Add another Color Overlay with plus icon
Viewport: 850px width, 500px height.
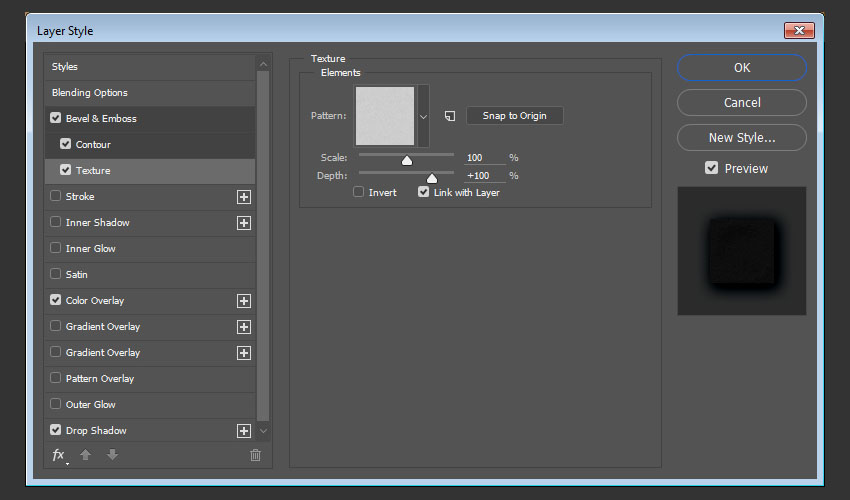click(244, 301)
